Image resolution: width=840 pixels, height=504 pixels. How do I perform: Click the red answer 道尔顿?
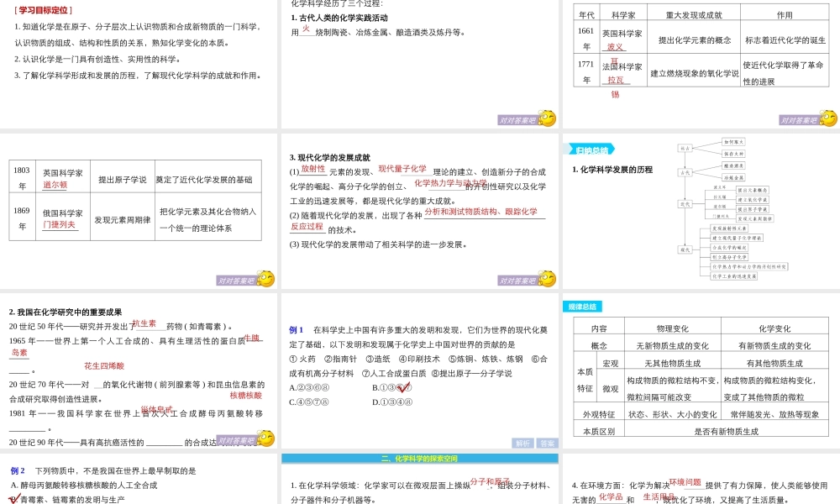[x=55, y=185]
